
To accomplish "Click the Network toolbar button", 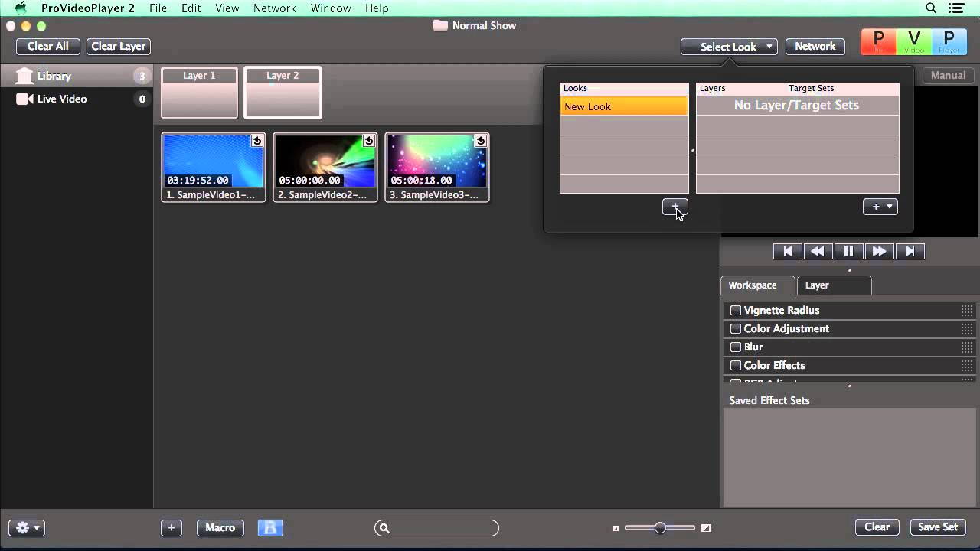I will 815,47.
